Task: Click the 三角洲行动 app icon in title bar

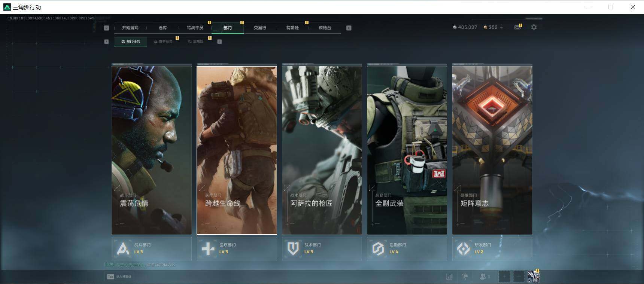Action: [x=7, y=7]
